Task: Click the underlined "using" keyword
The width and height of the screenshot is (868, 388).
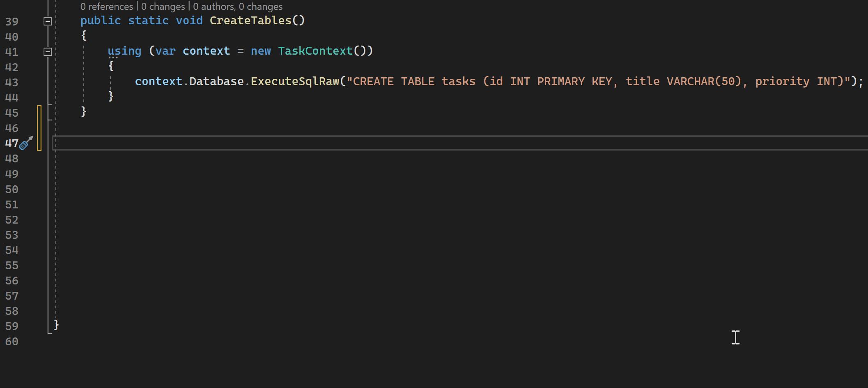Action: tap(124, 51)
